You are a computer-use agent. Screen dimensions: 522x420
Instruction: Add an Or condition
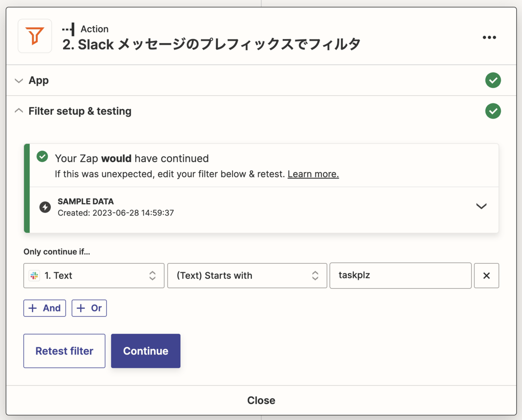(89, 308)
